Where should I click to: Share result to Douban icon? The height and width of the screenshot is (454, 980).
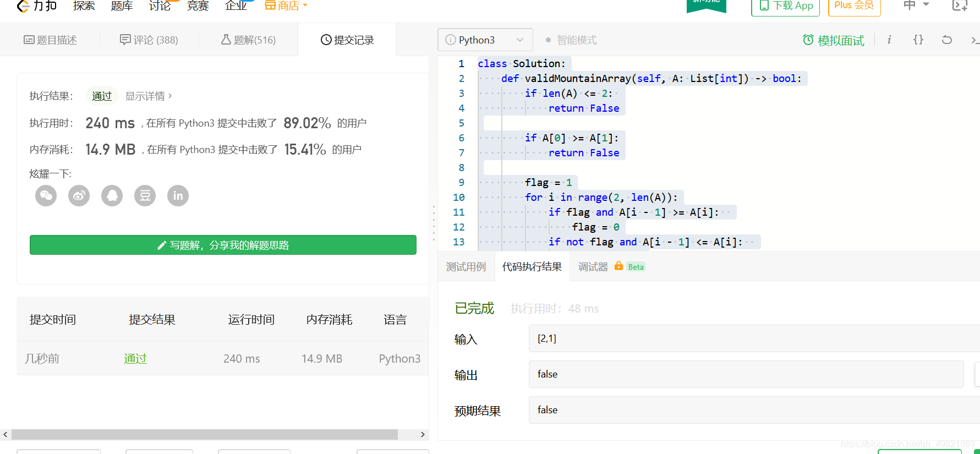tap(145, 195)
